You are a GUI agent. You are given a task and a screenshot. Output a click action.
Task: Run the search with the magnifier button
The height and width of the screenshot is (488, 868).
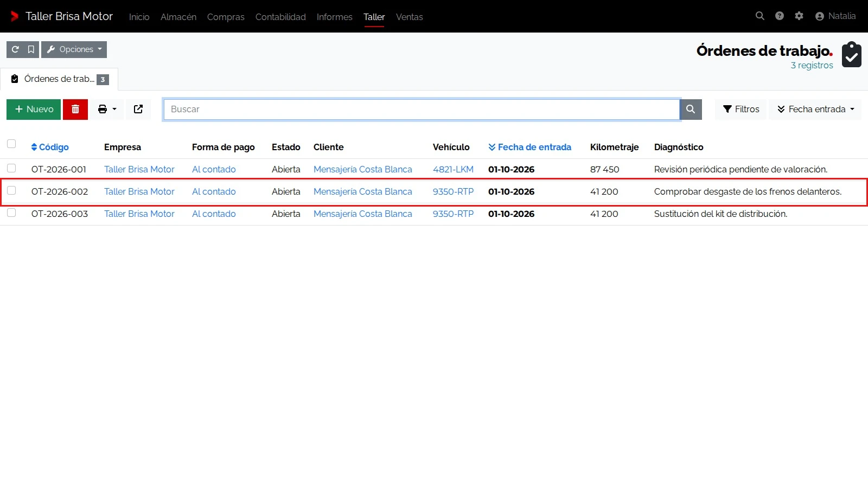point(691,109)
